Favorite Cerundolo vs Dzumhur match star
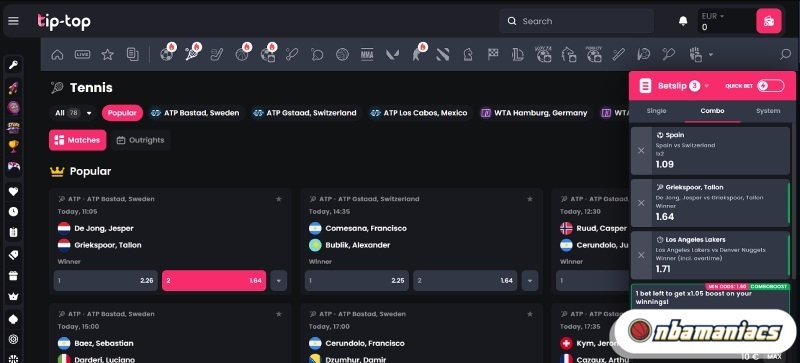The image size is (800, 363). [x=530, y=314]
